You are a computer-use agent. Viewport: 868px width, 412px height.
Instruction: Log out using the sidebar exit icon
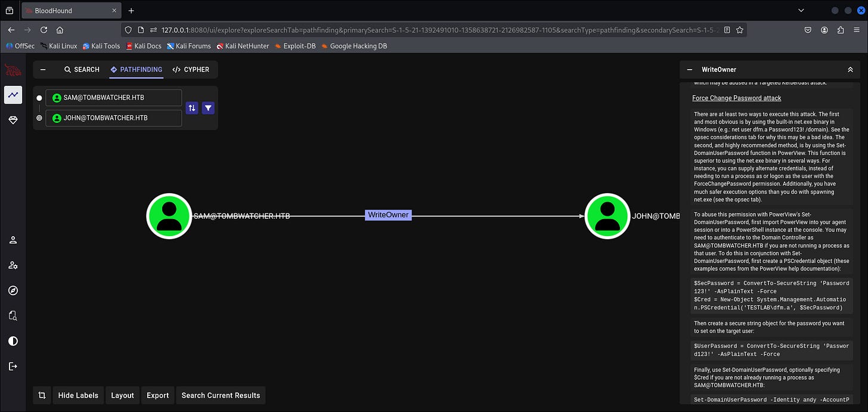[x=13, y=366]
